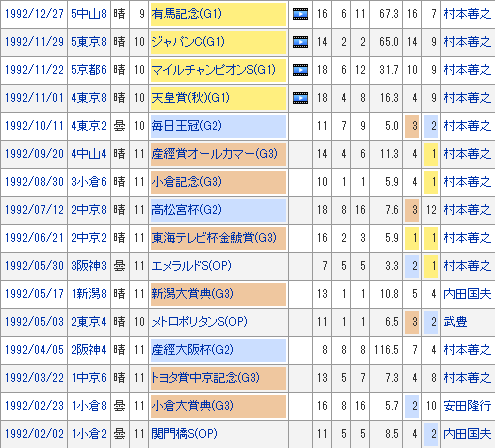Open the 1小倉8 meeting link
This screenshot has height=448, width=495.
click(x=89, y=406)
